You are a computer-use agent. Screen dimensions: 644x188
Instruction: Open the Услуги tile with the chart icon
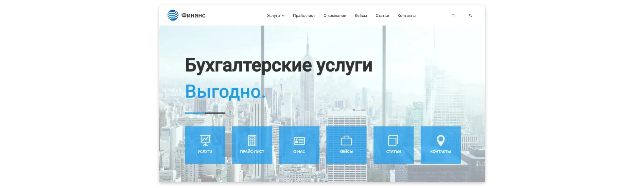(x=205, y=145)
